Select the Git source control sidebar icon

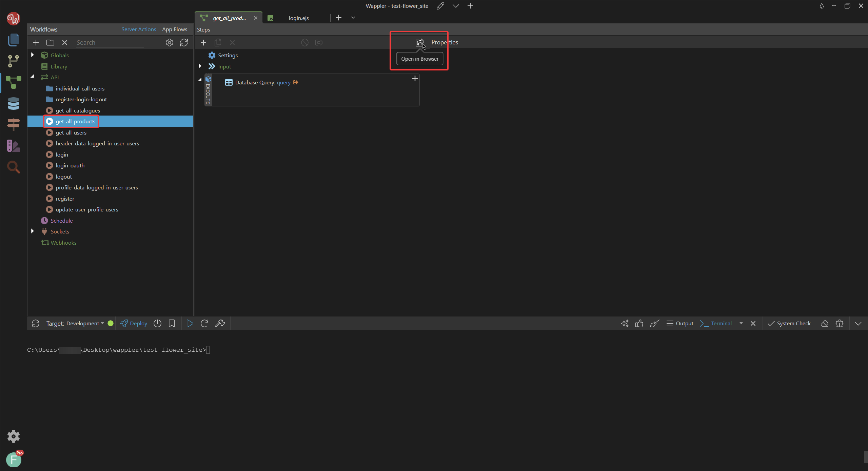tap(14, 60)
